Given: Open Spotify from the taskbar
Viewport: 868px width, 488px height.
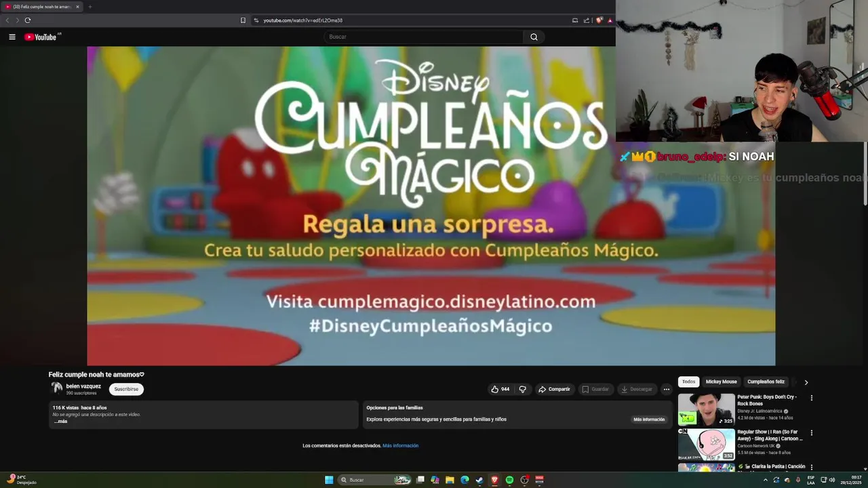Looking at the screenshot, I should [x=509, y=480].
